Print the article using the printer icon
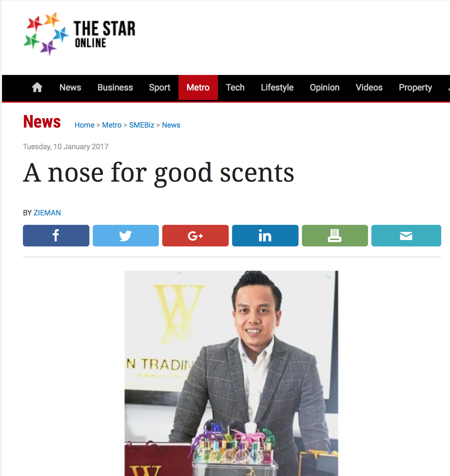Screen dimensions: 450x476 pyautogui.click(x=335, y=236)
